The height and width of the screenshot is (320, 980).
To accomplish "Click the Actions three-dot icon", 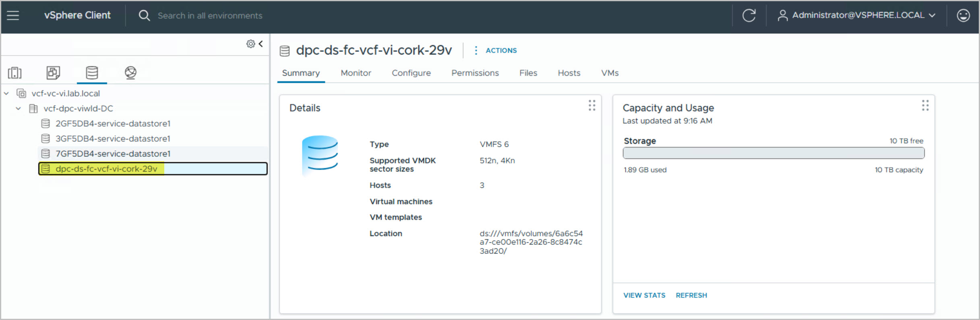I will point(476,50).
